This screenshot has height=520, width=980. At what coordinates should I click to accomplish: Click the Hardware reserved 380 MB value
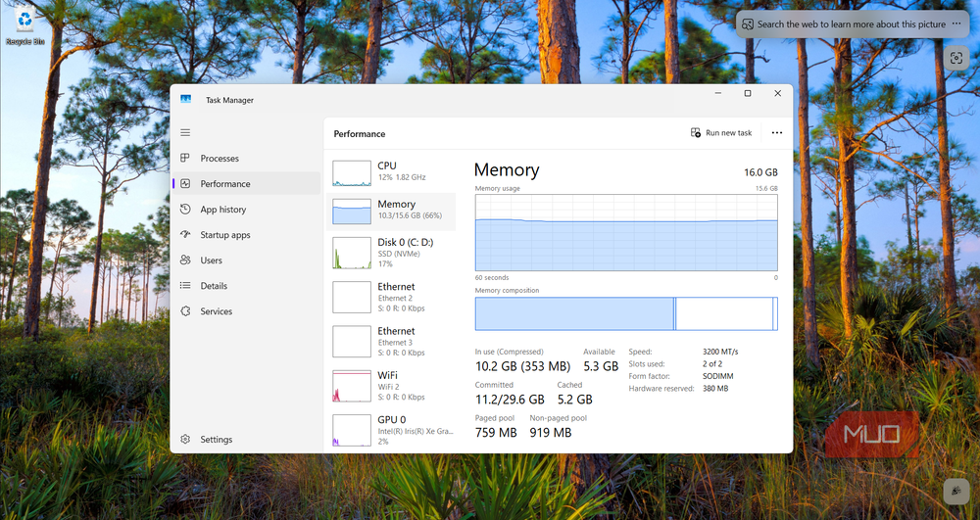[715, 388]
